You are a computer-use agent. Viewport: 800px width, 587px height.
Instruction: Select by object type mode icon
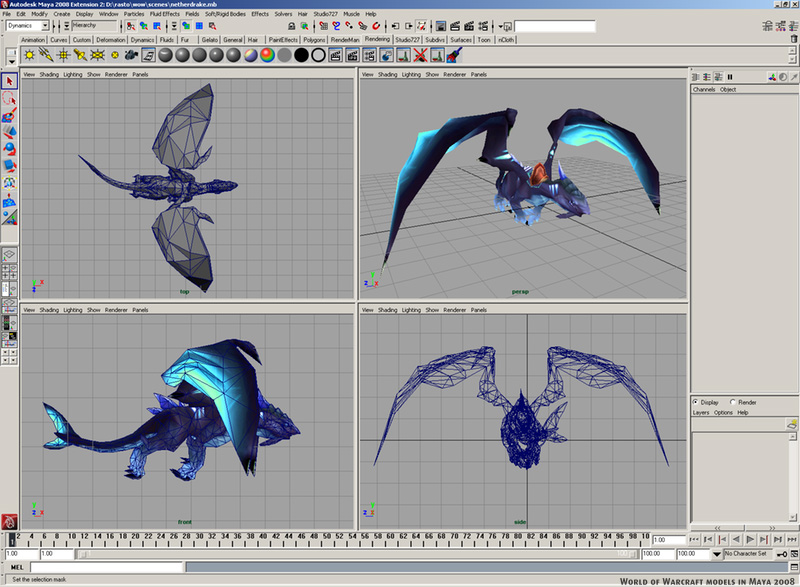tap(144, 26)
